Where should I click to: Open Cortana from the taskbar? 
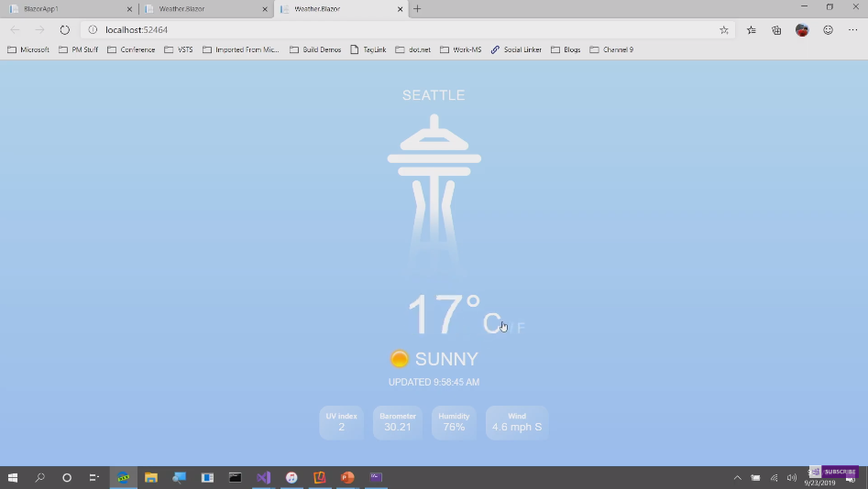tap(67, 477)
